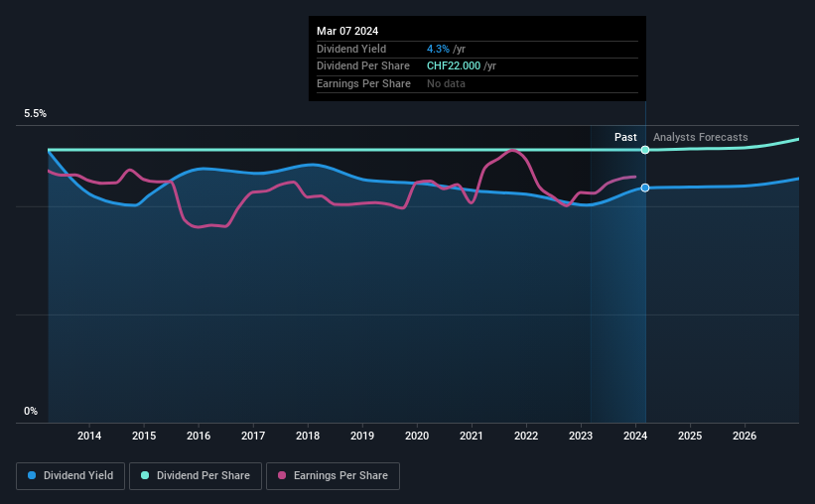The image size is (815, 504).
Task: Click the 5.5% y-axis label
Action: [35, 113]
